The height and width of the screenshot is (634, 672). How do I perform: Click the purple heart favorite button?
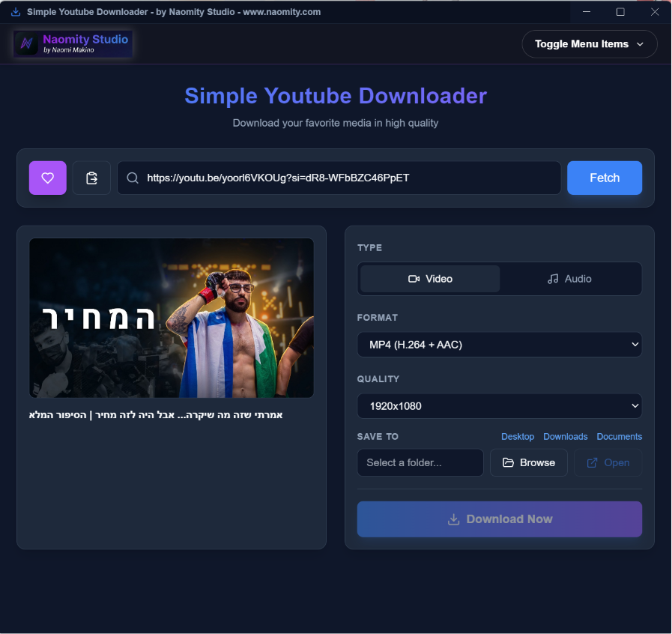tap(47, 178)
